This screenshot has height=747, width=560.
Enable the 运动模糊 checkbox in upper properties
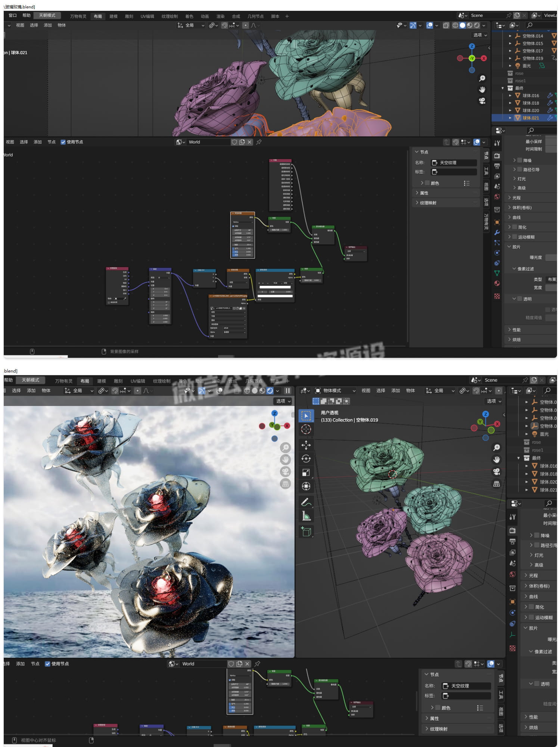514,237
